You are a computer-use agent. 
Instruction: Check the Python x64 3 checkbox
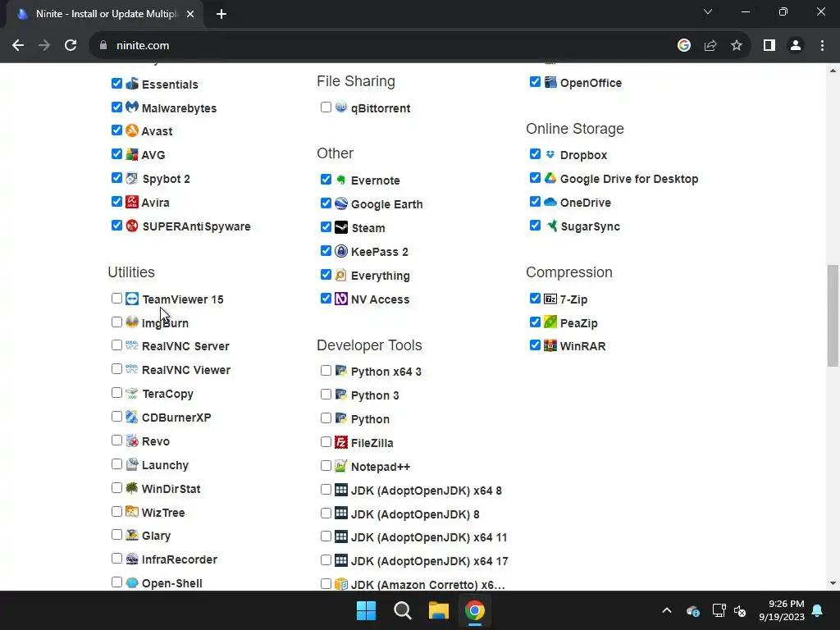coord(326,370)
